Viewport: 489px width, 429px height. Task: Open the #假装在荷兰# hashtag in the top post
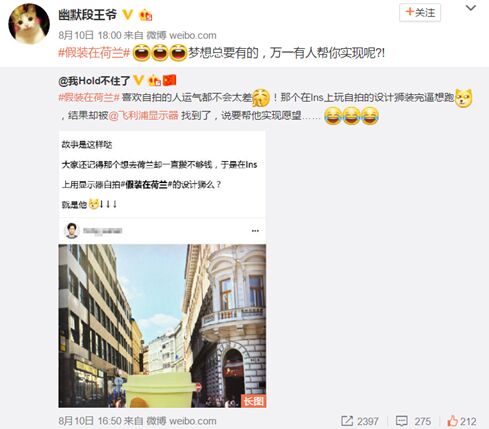tap(94, 53)
